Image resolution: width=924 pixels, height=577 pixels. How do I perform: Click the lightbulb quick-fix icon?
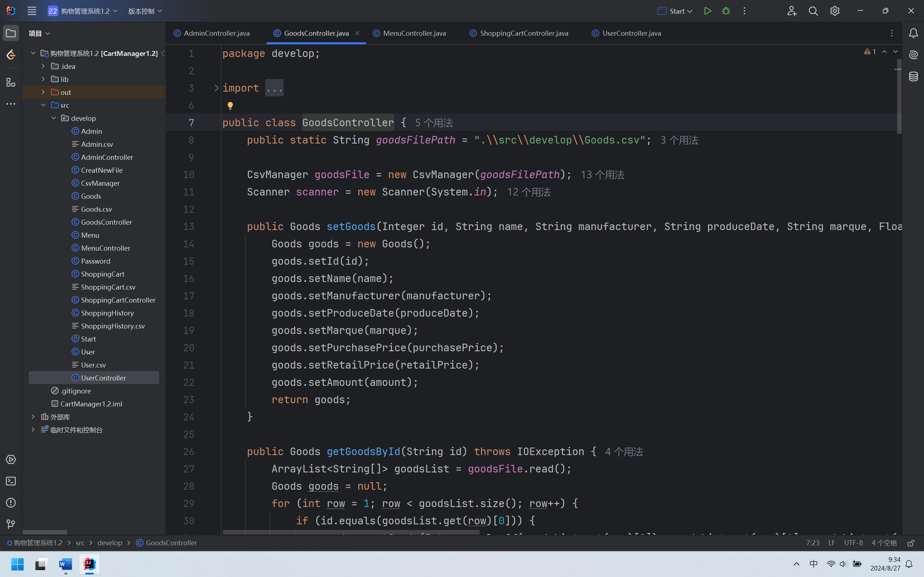point(230,106)
